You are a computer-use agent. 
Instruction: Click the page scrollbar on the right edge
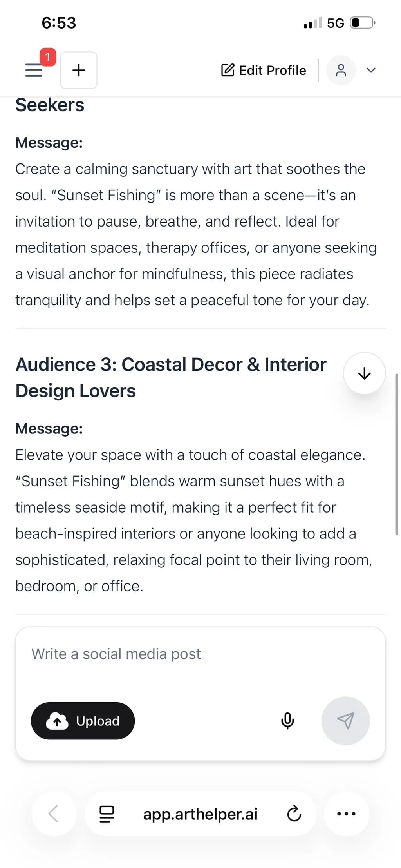[x=397, y=454]
